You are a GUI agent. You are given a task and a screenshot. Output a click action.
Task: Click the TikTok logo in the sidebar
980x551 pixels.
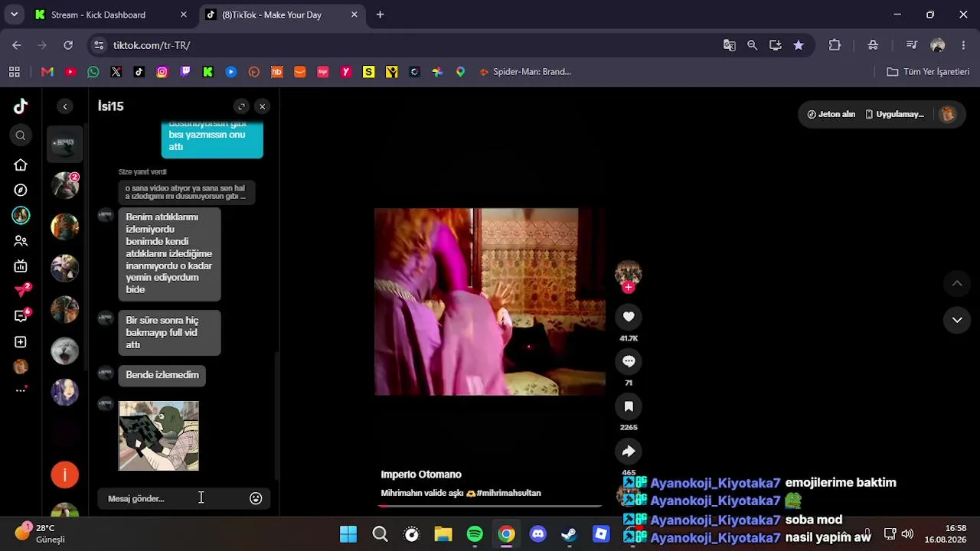(21, 106)
